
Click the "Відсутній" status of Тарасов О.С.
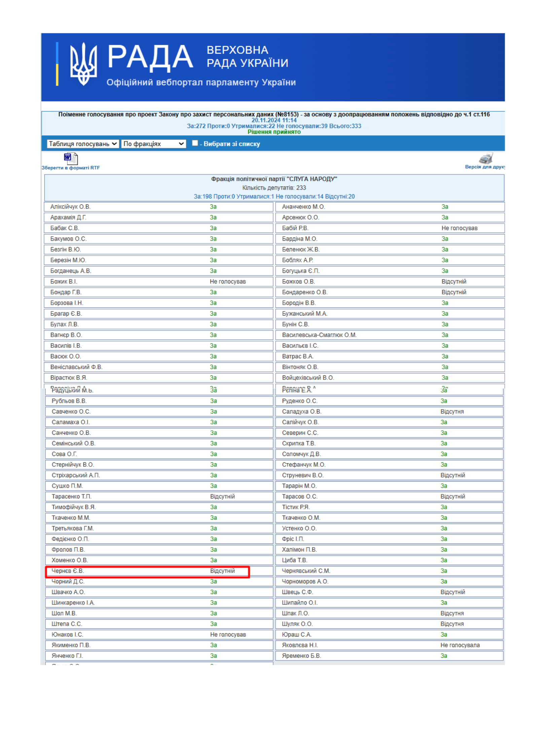(453, 496)
